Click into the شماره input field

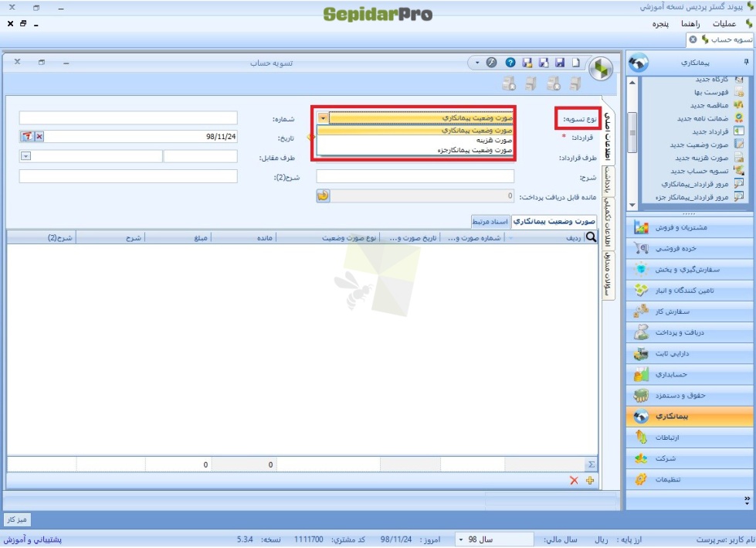[x=128, y=117]
